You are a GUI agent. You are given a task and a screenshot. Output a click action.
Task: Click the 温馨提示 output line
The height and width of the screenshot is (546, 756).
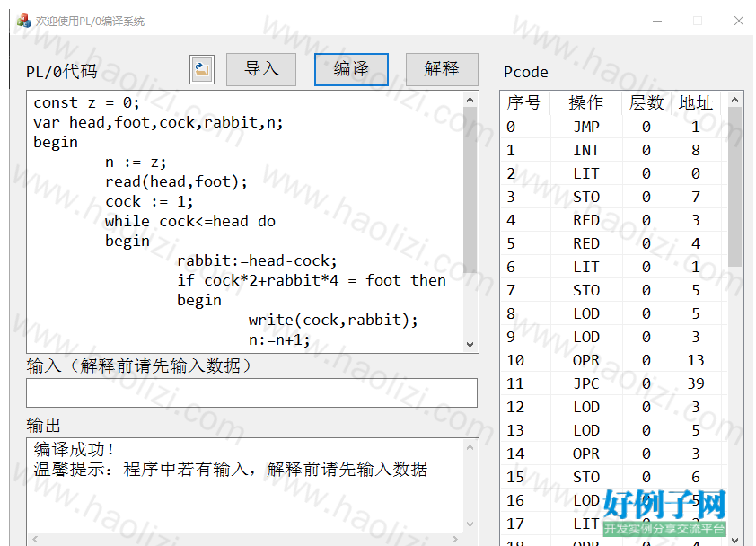click(231, 470)
